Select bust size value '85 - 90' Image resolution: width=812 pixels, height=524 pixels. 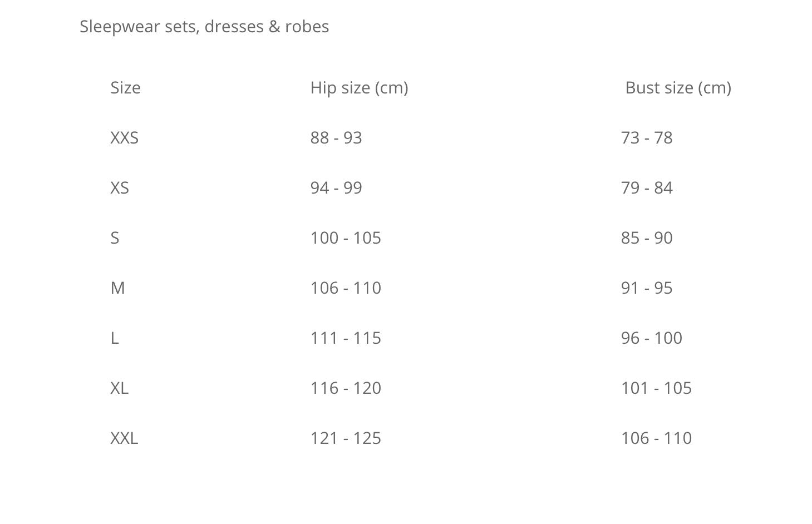point(647,238)
